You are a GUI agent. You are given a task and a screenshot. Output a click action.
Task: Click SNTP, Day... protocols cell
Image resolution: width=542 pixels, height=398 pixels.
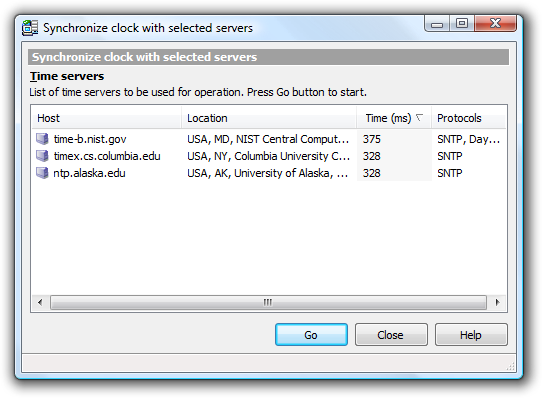tap(468, 139)
